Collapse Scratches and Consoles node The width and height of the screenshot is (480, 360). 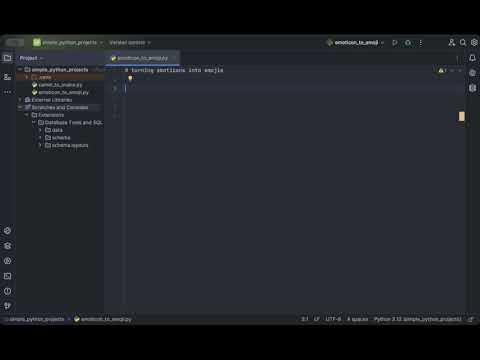tap(20, 107)
